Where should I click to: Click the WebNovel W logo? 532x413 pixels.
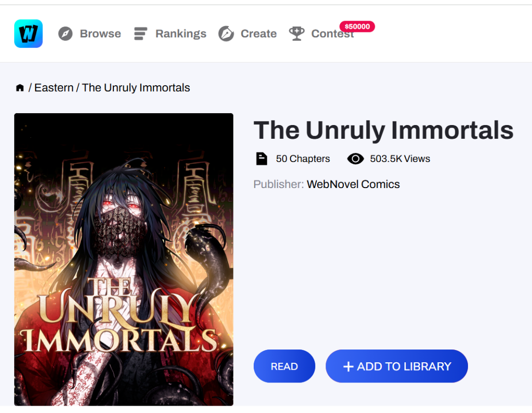[29, 33]
